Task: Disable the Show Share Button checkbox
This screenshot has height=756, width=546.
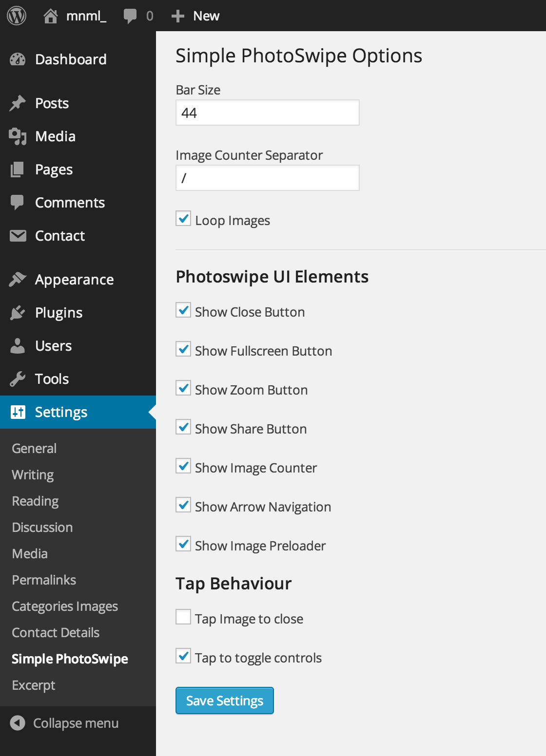Action: click(183, 427)
